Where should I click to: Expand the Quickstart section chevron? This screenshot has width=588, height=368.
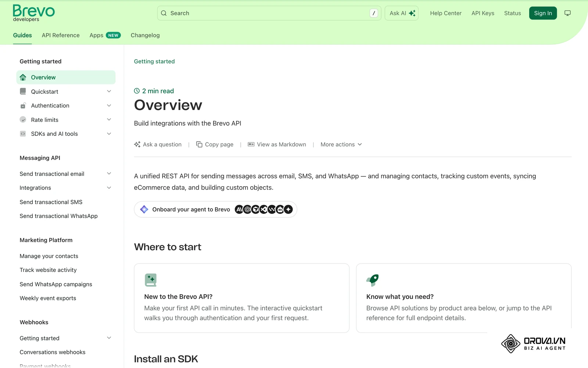(109, 91)
